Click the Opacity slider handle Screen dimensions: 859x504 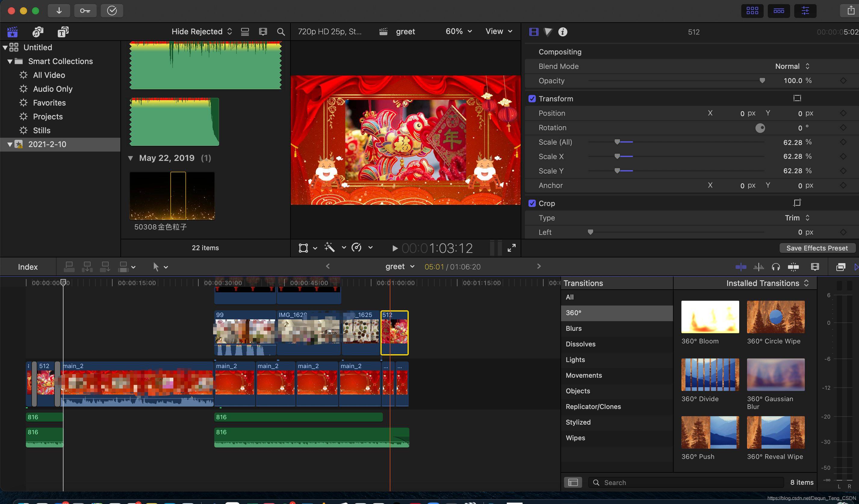[762, 81]
